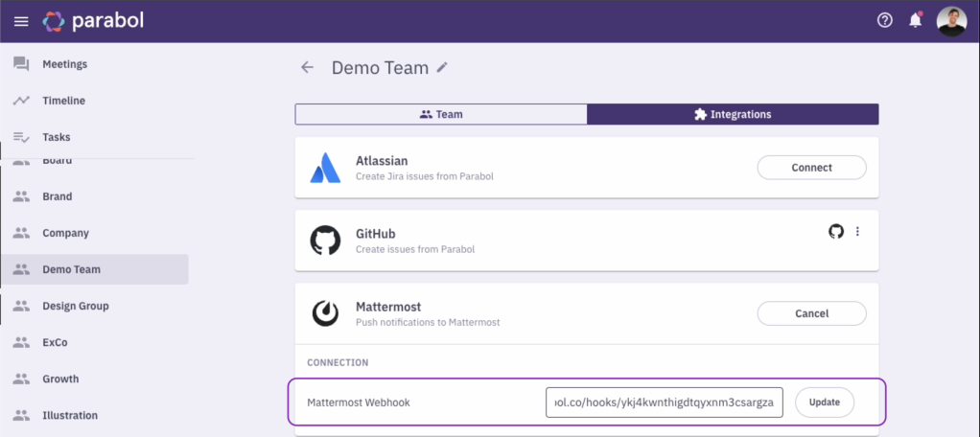Click the Demo Team page title

point(380,67)
